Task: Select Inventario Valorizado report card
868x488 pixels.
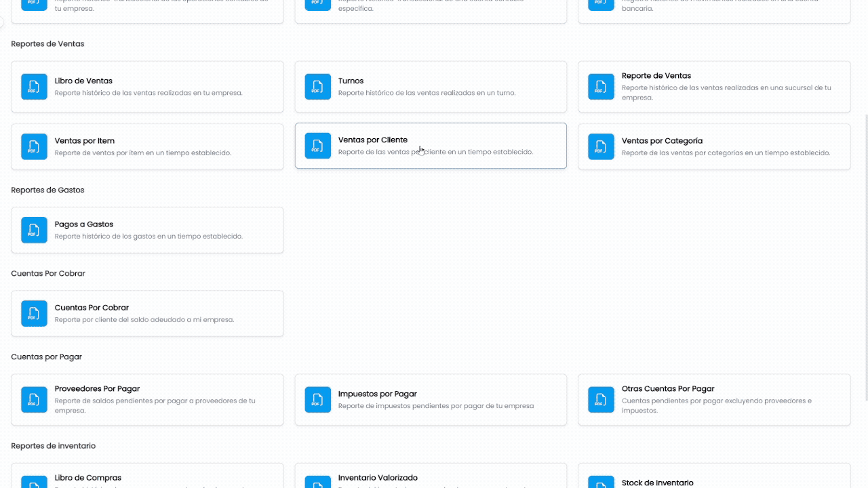Action: [x=431, y=476]
